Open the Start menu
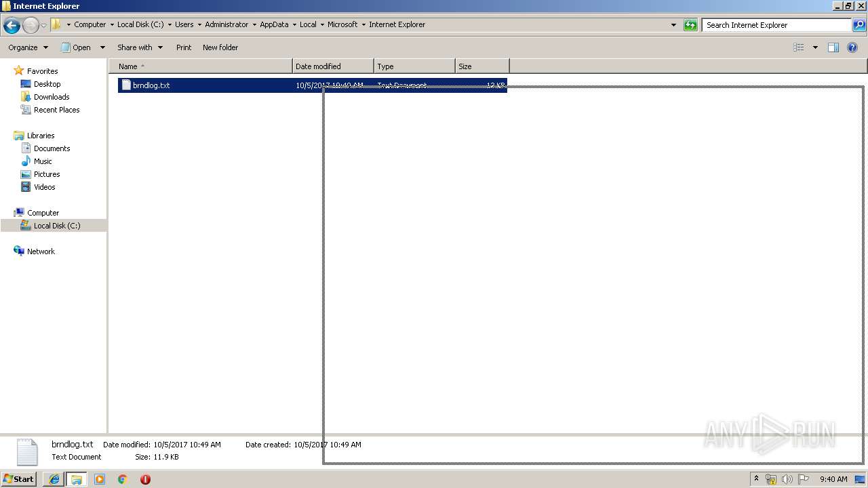 (x=19, y=479)
